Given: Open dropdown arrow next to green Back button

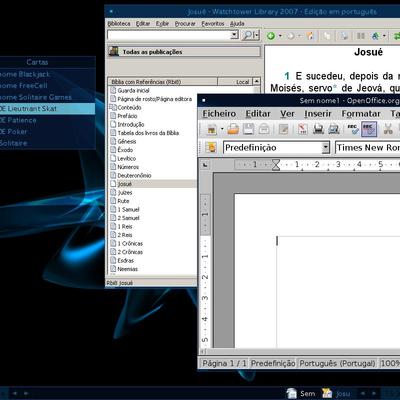Looking at the screenshot, I should pyautogui.click(x=280, y=36).
